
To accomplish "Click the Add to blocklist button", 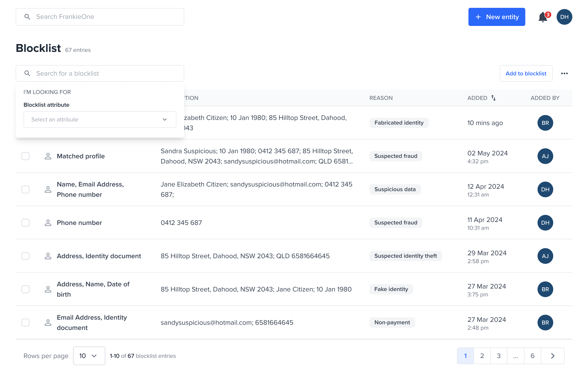I will coord(526,73).
